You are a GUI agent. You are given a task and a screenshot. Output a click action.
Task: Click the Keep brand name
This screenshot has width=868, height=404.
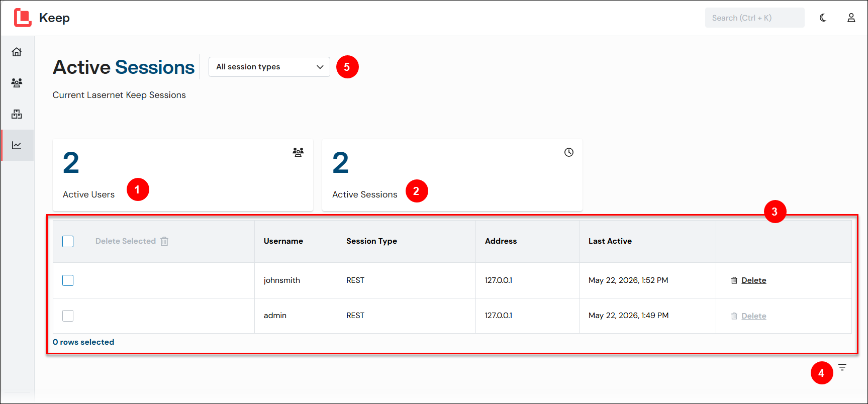pyautogui.click(x=54, y=18)
